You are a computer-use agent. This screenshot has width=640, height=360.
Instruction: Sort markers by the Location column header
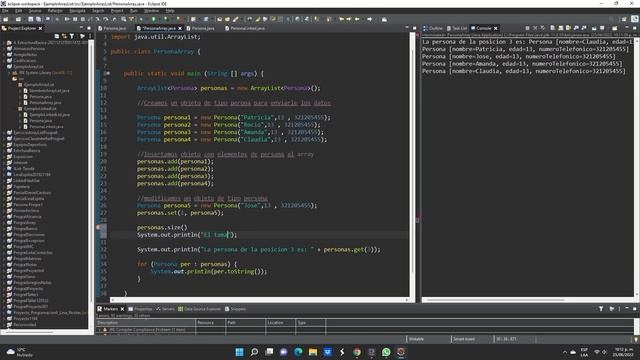click(x=280, y=322)
